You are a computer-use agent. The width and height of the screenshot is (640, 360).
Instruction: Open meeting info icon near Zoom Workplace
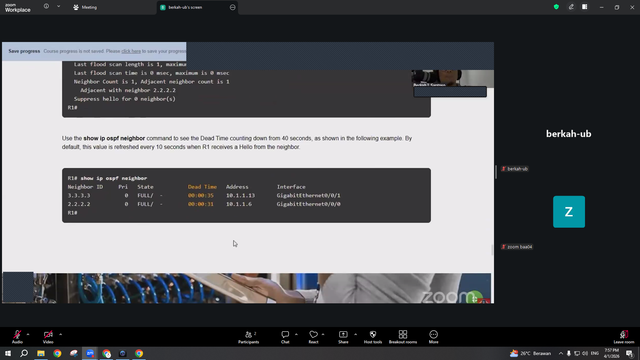pos(47,7)
